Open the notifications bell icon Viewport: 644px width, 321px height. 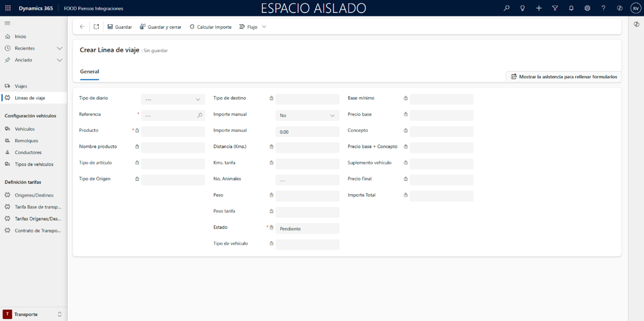coord(571,8)
